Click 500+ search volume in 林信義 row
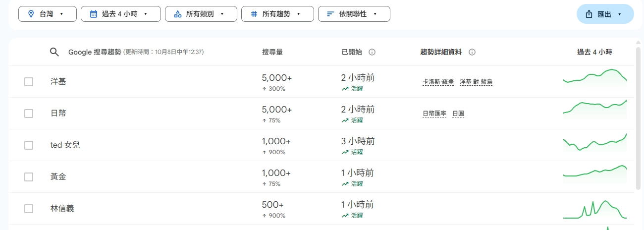The image size is (644, 230). point(273,205)
